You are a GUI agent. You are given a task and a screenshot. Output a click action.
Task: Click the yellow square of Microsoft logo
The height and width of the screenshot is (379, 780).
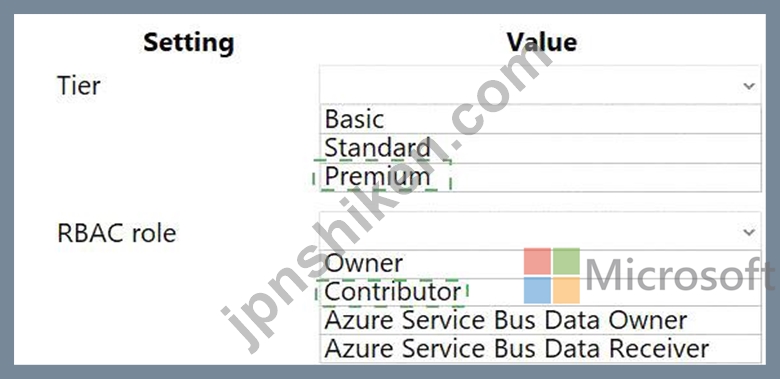coord(567,290)
